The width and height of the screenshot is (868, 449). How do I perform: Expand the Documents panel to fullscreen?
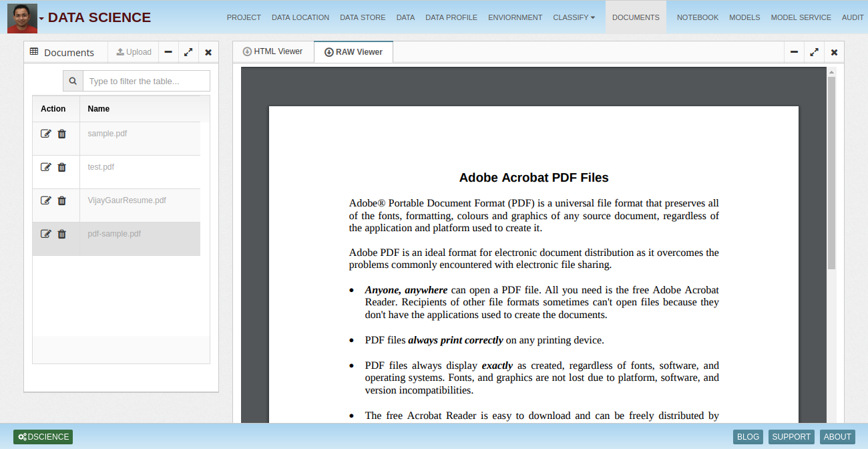[x=188, y=52]
